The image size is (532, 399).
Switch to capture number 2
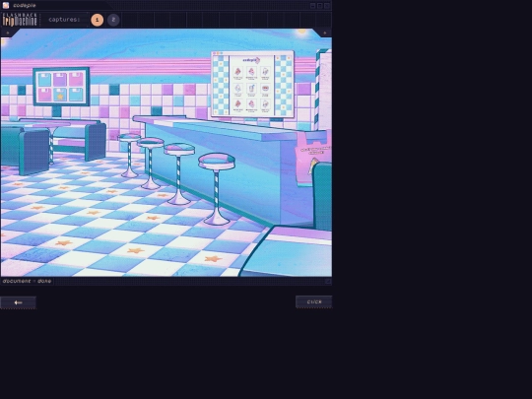pyautogui.click(x=113, y=20)
